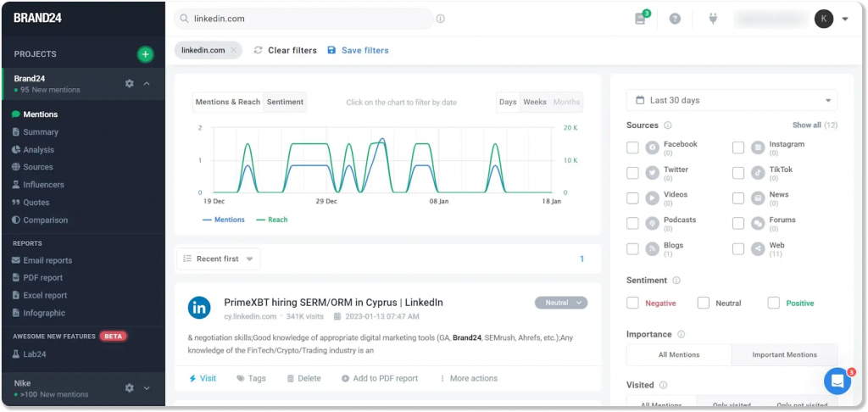Remove the linkedin.com filter chip
868x412 pixels.
coord(234,50)
